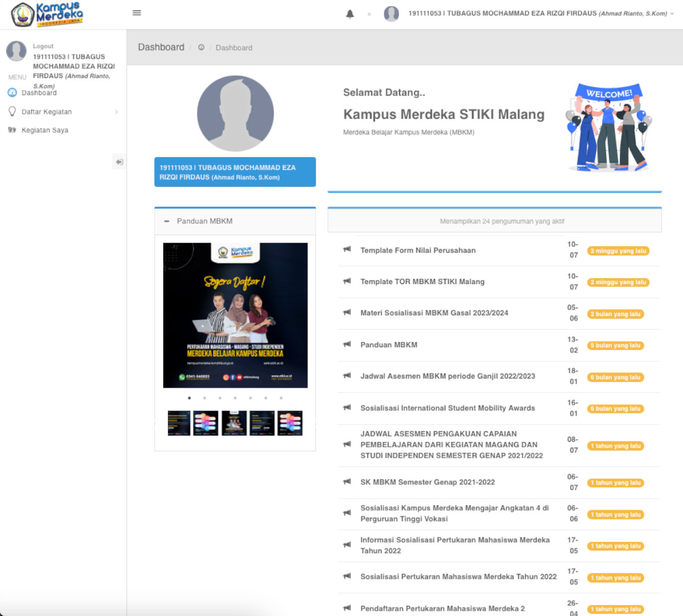This screenshot has height=616, width=683.
Task: Select the last carousel dot indicator
Action: (x=281, y=398)
